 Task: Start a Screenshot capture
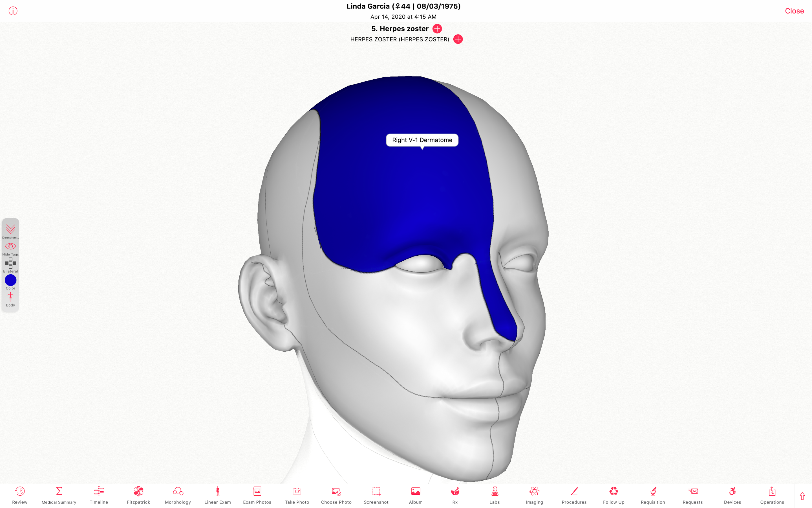click(x=376, y=495)
